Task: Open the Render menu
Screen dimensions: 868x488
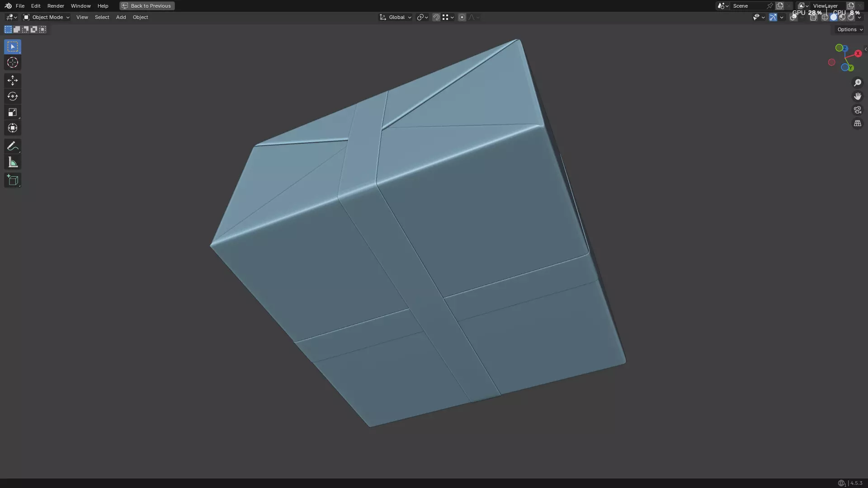Action: (x=56, y=6)
